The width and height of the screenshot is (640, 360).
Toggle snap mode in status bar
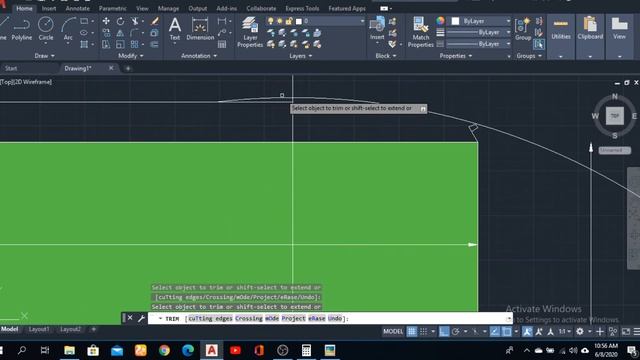[x=424, y=331]
